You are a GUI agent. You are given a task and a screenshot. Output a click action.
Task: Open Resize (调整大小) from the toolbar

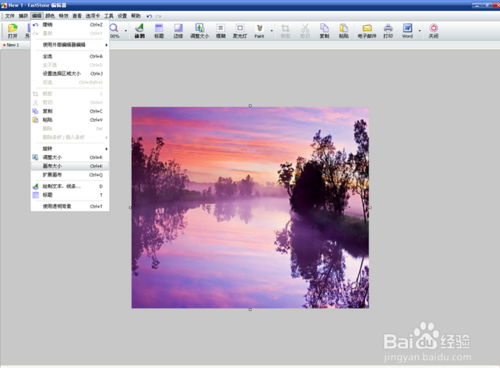pyautogui.click(x=199, y=31)
